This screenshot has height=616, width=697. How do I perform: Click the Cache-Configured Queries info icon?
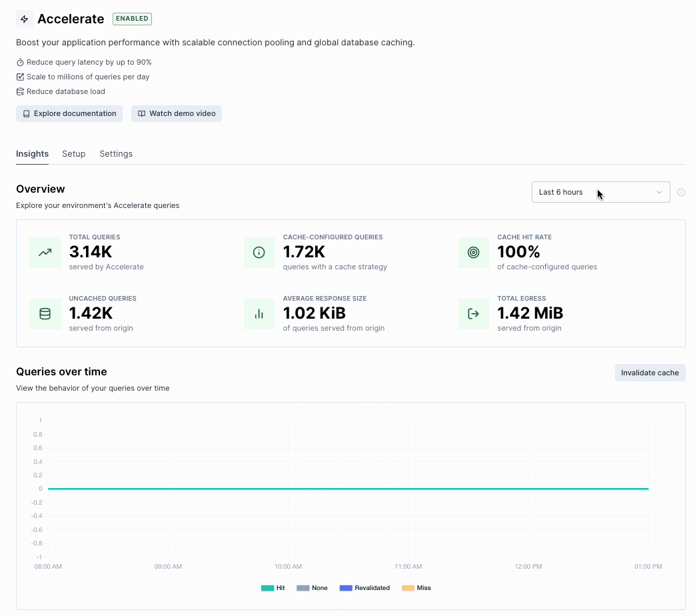(x=259, y=253)
